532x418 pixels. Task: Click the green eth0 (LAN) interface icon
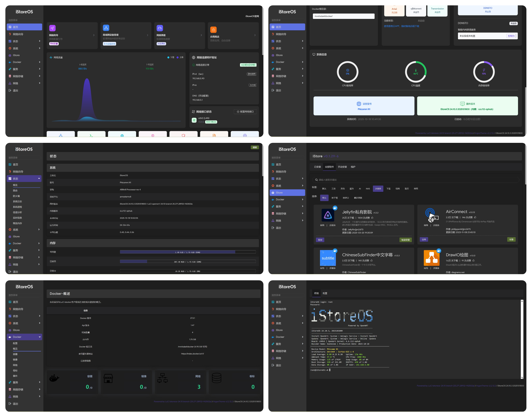[194, 120]
